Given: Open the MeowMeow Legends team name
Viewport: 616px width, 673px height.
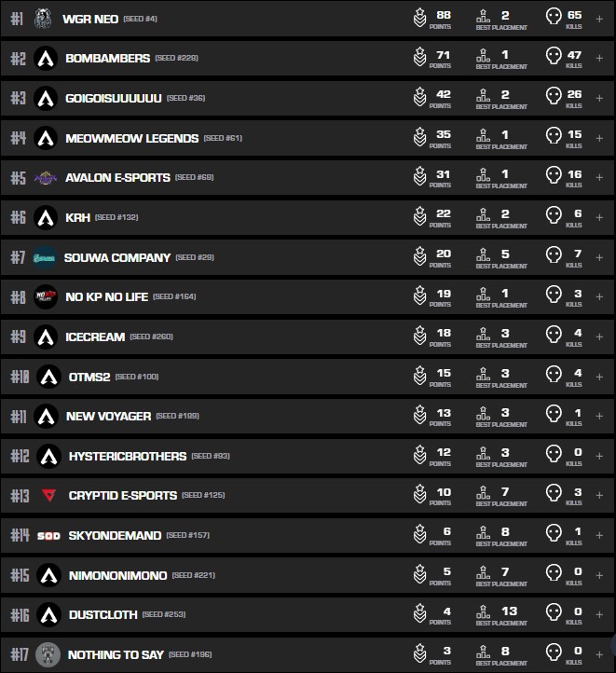Looking at the screenshot, I should [131, 138].
